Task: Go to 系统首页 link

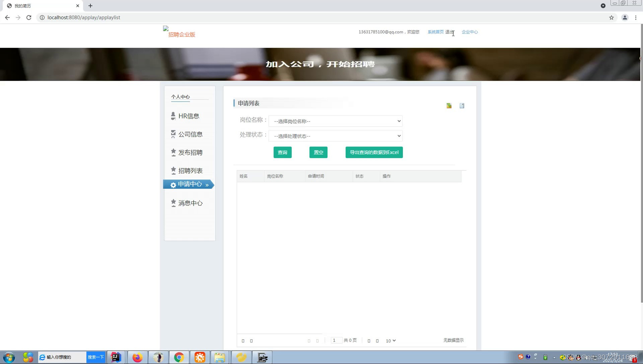Action: (x=435, y=32)
